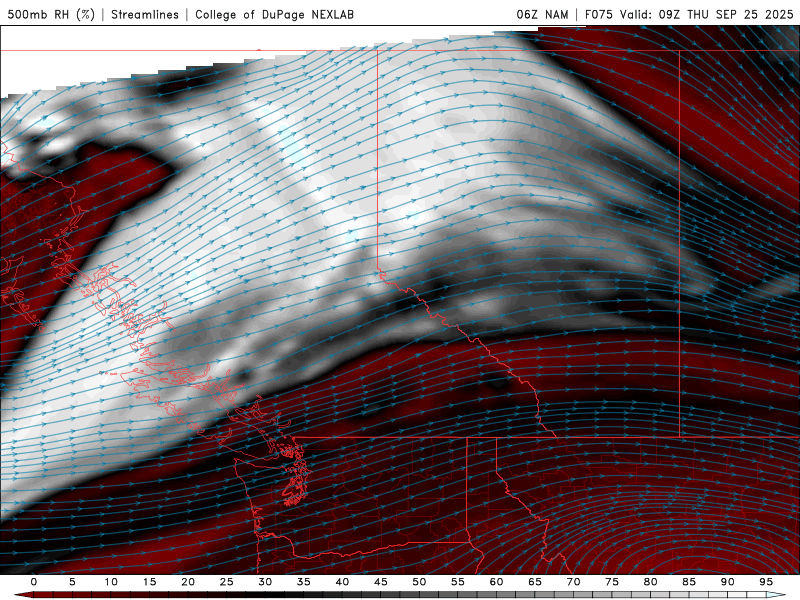Click "09Z THU SEP 25 2025" valid time
This screenshot has height=600, width=800.
click(x=726, y=14)
